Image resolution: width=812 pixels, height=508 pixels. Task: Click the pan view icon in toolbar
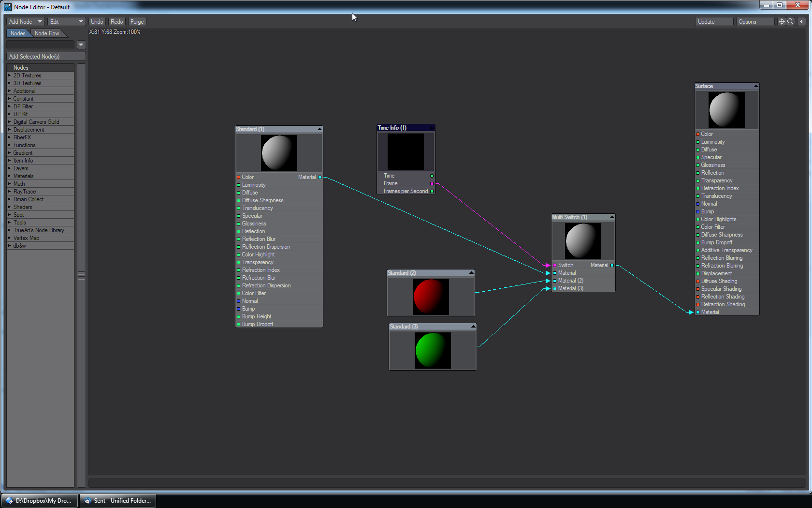coord(781,22)
